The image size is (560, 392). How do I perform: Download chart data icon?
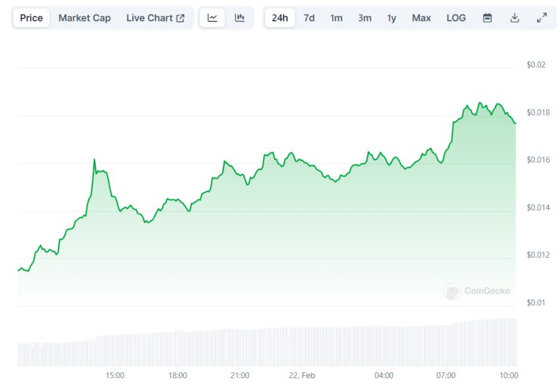click(515, 18)
